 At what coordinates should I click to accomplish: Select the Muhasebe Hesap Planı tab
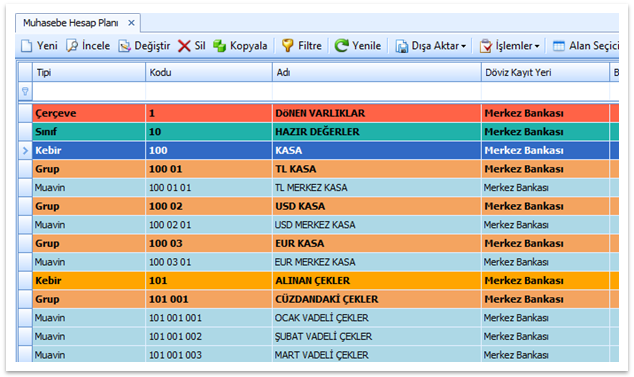pos(71,23)
